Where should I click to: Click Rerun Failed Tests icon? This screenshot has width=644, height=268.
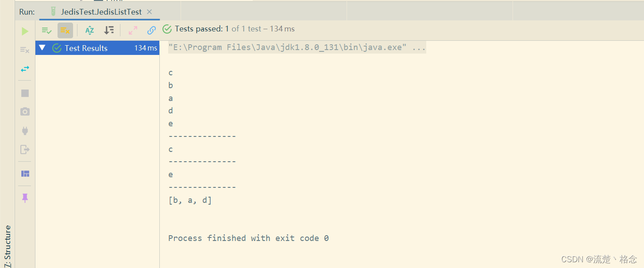25,50
